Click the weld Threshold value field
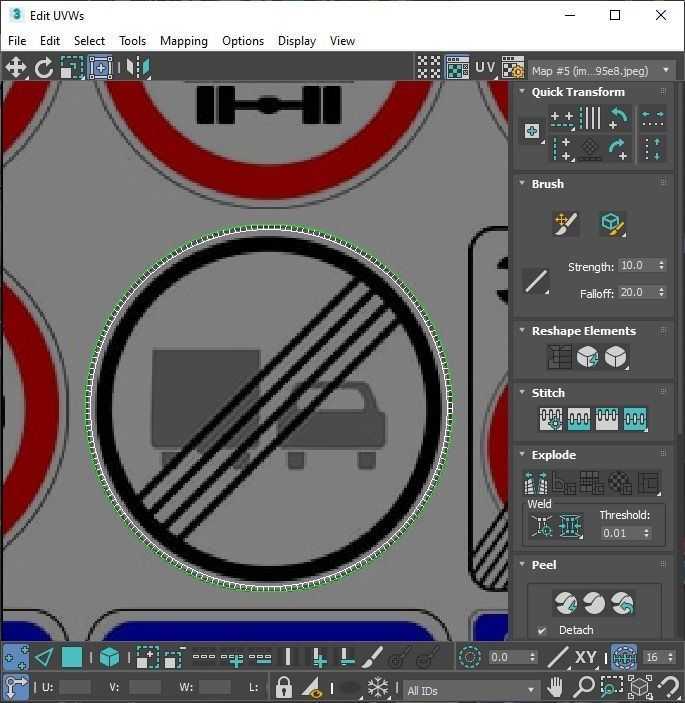Viewport: 685px width, 703px height. tap(621, 533)
